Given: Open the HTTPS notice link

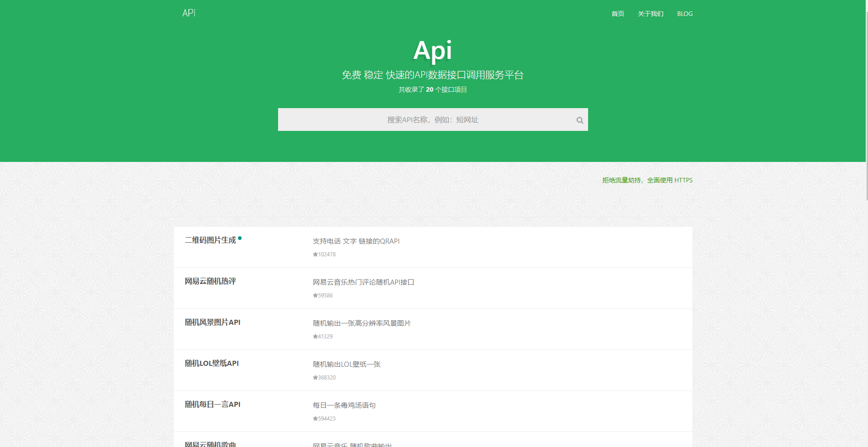Looking at the screenshot, I should coord(647,180).
